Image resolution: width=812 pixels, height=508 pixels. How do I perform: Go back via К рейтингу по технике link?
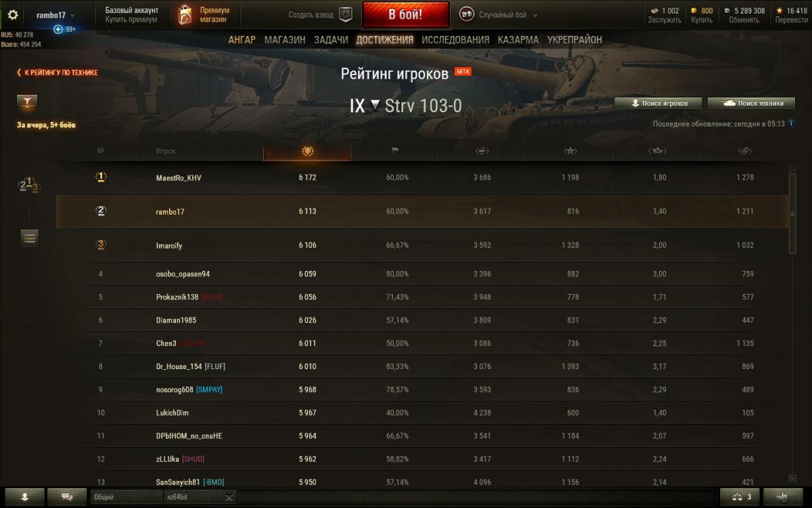(57, 72)
